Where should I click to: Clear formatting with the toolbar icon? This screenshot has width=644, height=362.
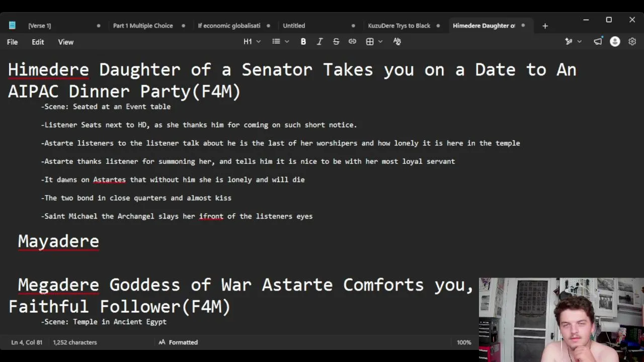coord(397,42)
